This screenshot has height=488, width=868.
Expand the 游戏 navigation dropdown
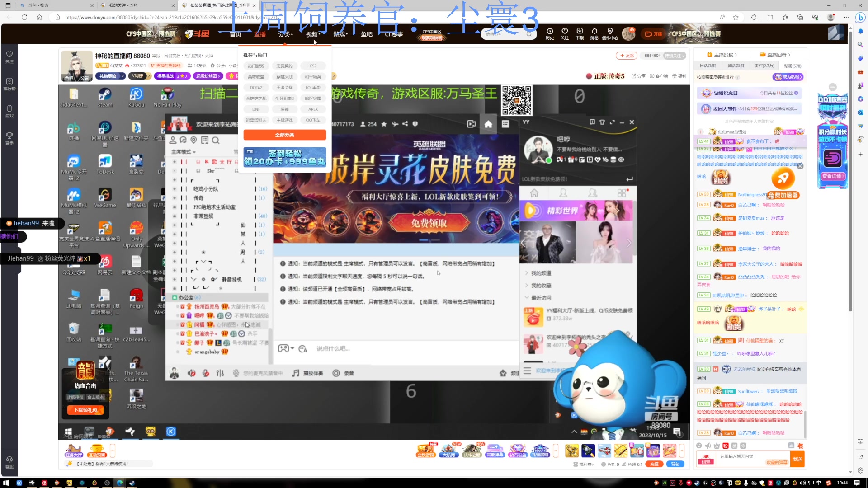click(x=340, y=34)
